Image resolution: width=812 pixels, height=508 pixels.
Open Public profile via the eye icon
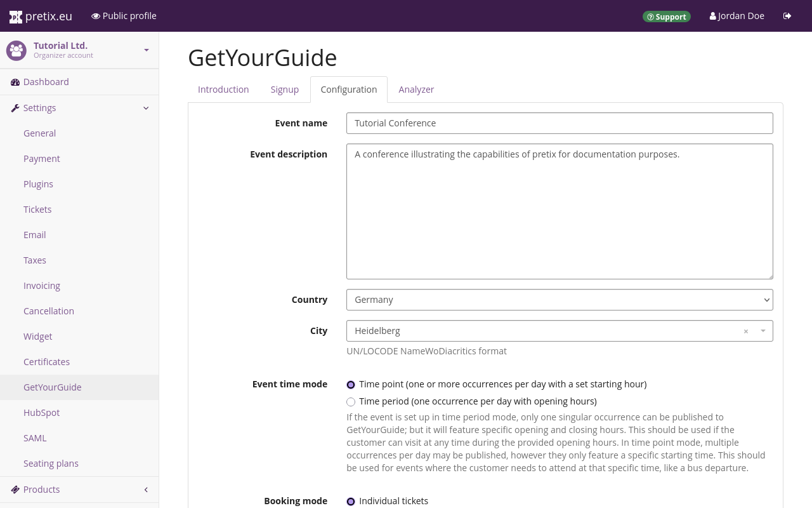95,15
